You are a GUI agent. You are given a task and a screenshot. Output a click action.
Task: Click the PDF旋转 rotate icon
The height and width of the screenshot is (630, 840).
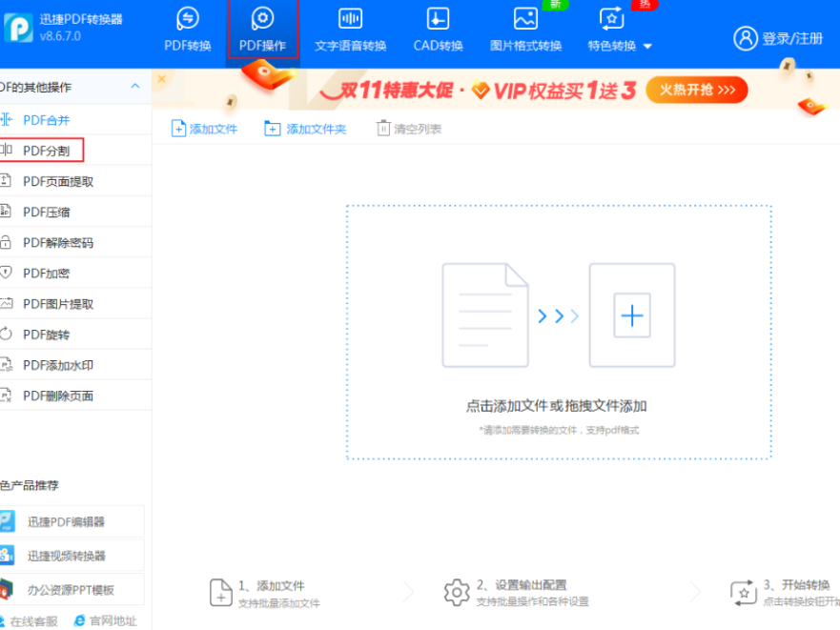(6, 334)
